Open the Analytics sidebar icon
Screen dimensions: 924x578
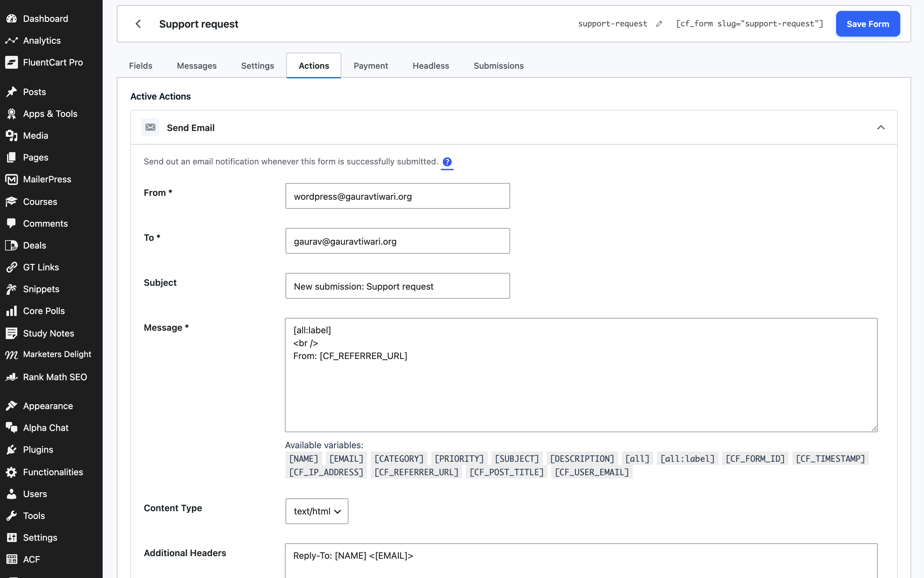(12, 40)
